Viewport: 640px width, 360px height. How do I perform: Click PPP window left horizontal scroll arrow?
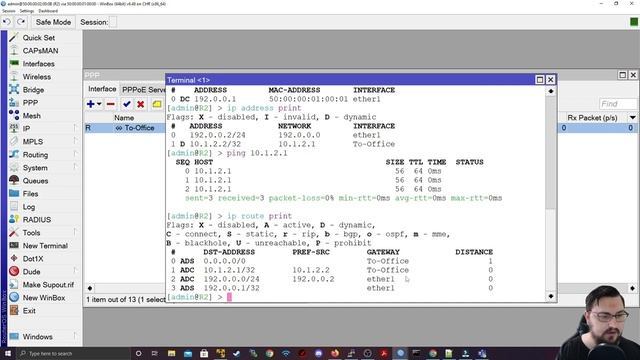90,288
